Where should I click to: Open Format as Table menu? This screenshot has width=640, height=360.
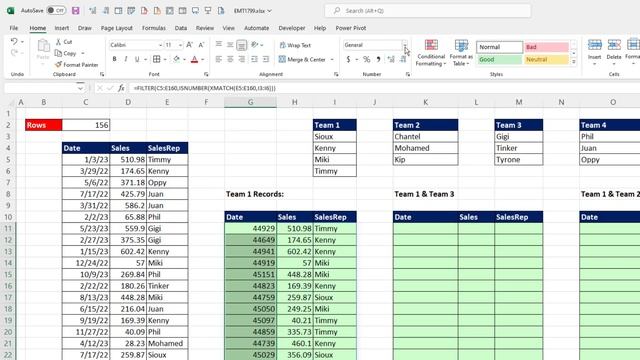click(x=461, y=53)
